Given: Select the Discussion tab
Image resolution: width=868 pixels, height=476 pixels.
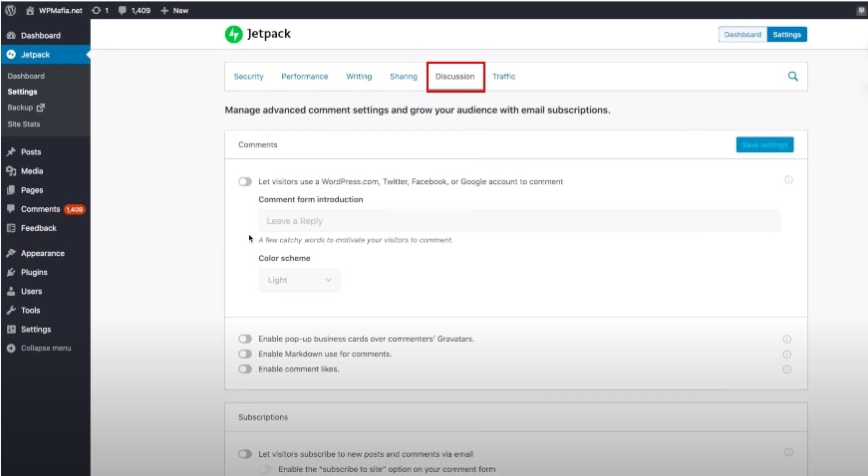Looking at the screenshot, I should coord(455,77).
